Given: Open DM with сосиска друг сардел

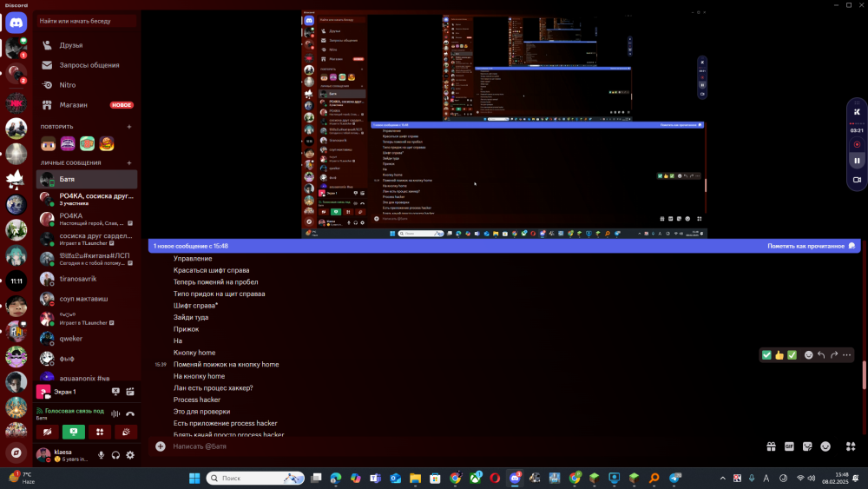Looking at the screenshot, I should (87, 239).
